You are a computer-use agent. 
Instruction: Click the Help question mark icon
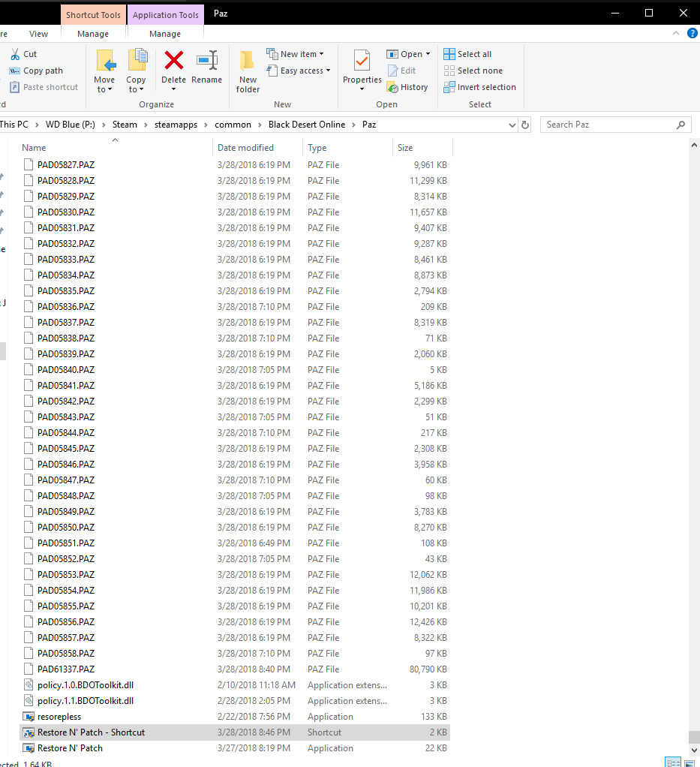click(x=692, y=34)
